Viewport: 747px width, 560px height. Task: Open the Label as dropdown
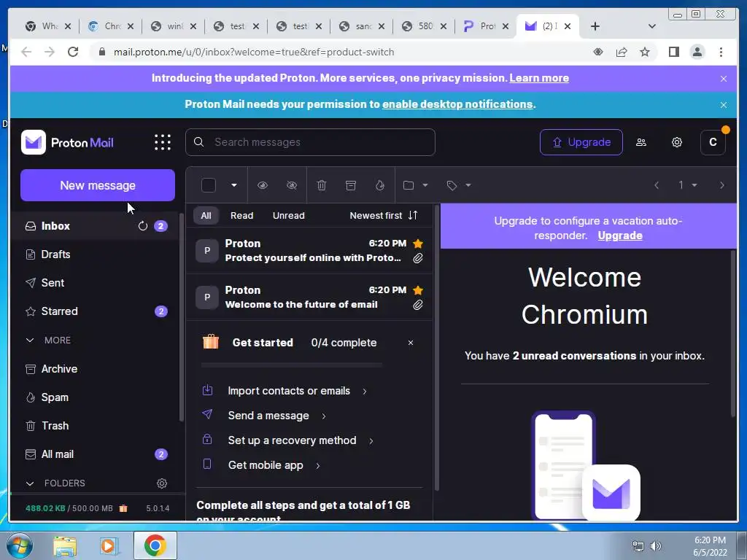tap(459, 185)
